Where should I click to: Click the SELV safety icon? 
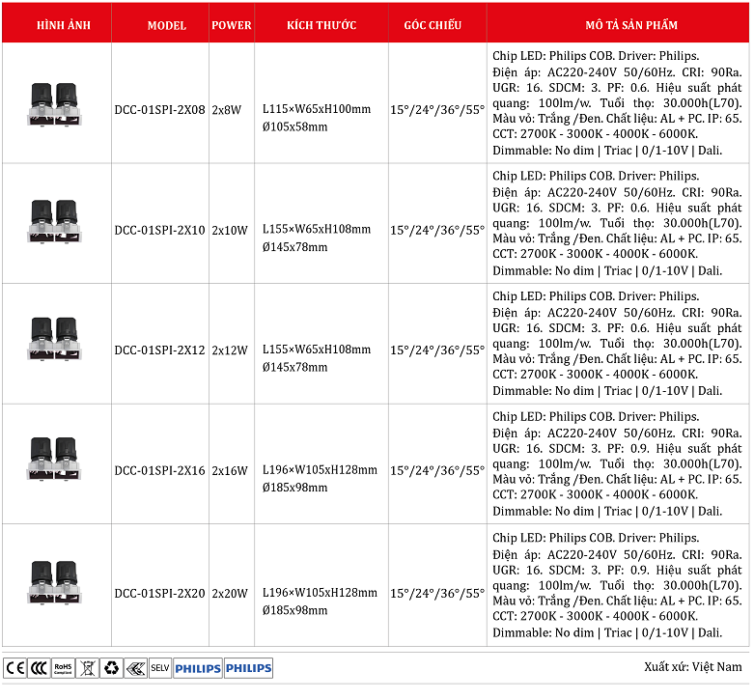click(160, 668)
